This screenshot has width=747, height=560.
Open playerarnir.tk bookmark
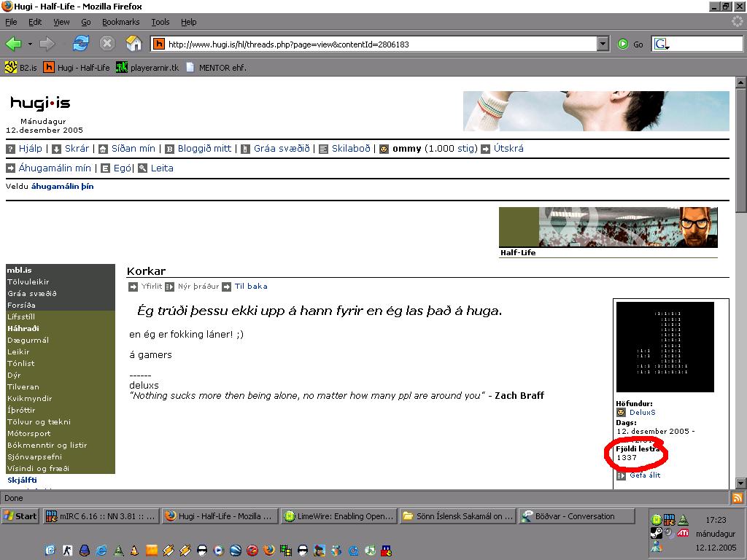point(147,68)
